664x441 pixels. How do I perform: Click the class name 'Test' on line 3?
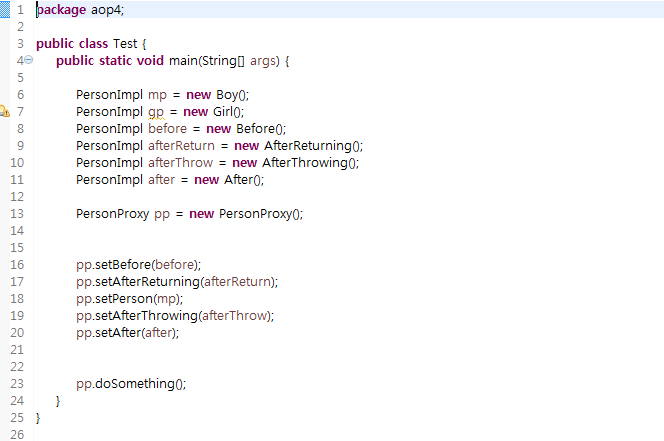(x=125, y=44)
